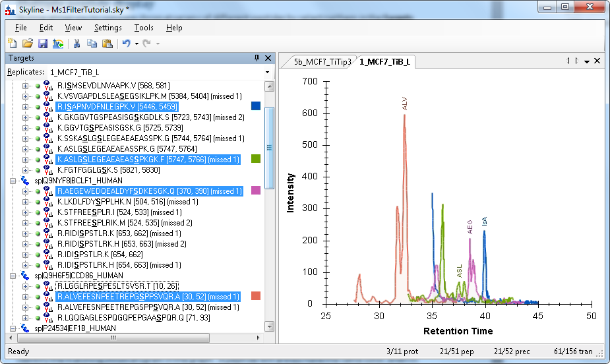Pin the Targets panel with the pushpin icon

coord(257,58)
